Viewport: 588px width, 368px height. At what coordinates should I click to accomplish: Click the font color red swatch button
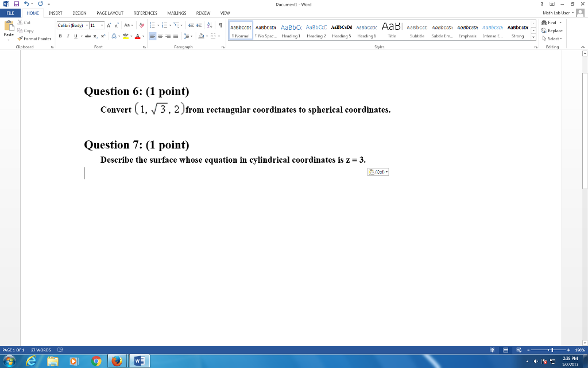tap(137, 36)
